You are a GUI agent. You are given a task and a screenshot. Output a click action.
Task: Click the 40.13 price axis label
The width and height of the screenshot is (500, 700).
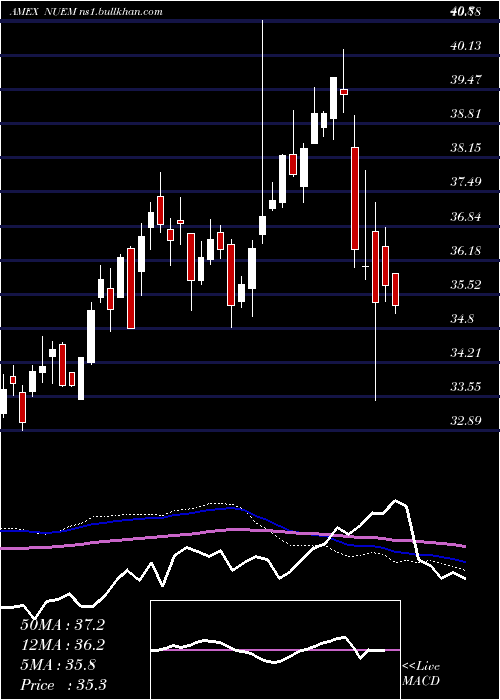coord(466,46)
